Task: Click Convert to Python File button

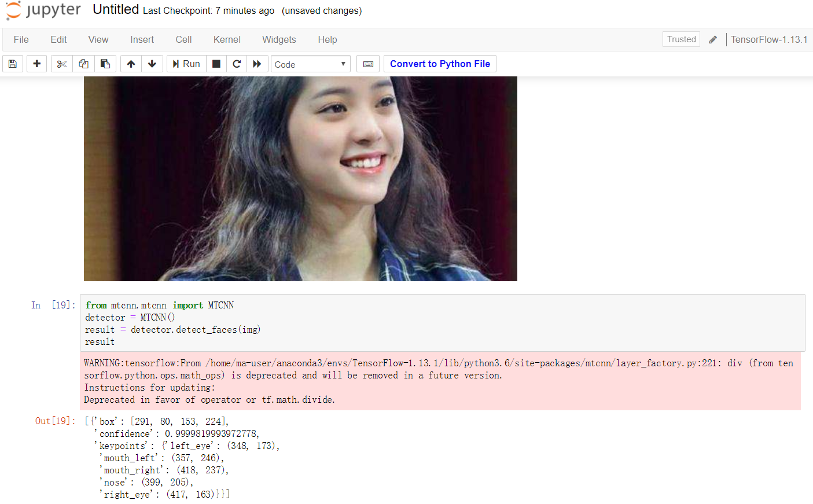Action: 440,64
